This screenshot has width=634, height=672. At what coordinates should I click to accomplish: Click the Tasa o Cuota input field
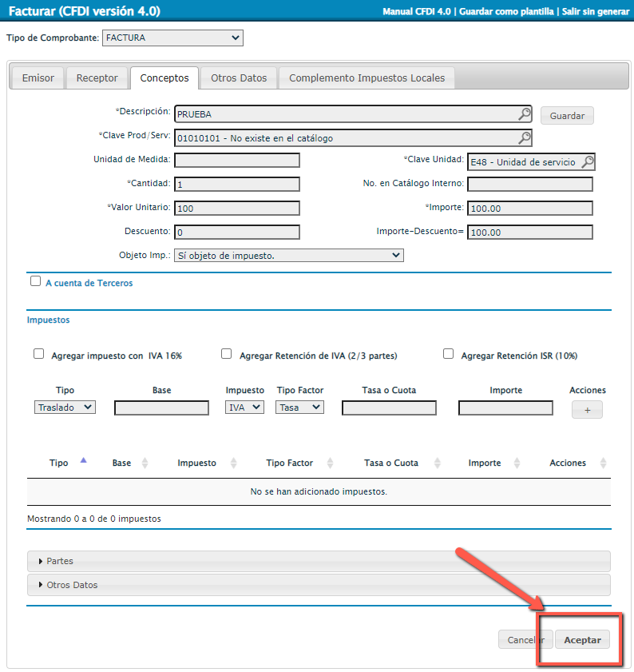tap(389, 408)
